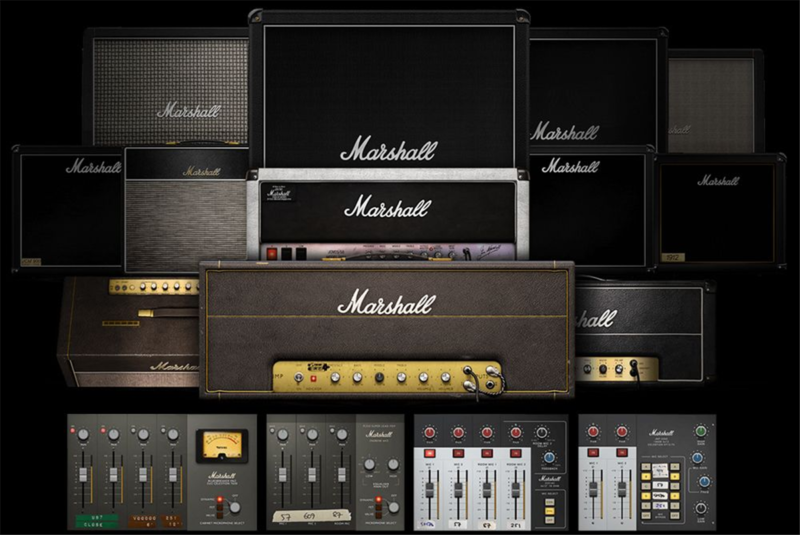Select the large top-center Marshall speaker cabinet

point(388,90)
